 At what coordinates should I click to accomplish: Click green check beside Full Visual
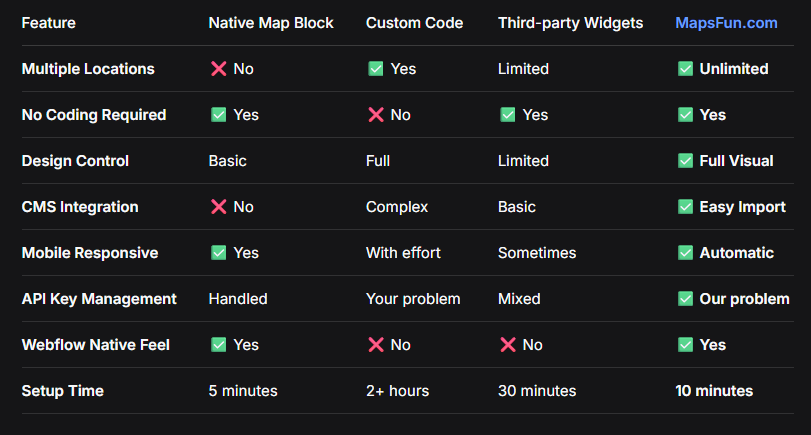coord(685,161)
